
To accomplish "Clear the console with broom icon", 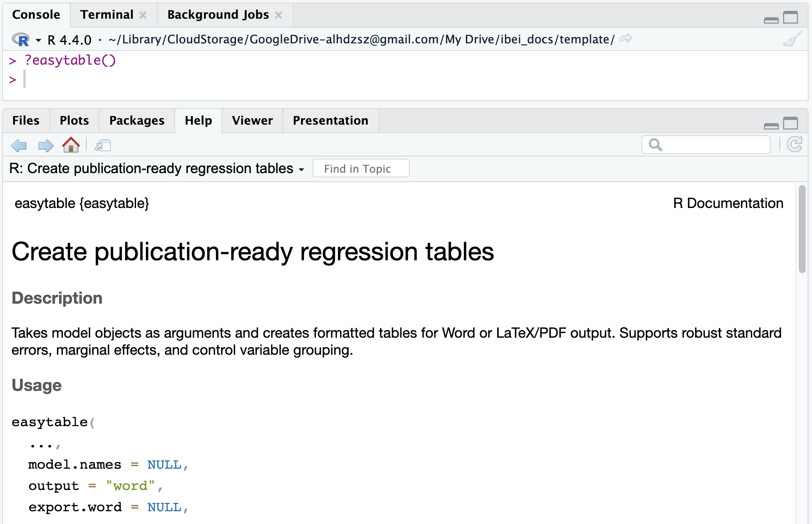I will tap(792, 39).
